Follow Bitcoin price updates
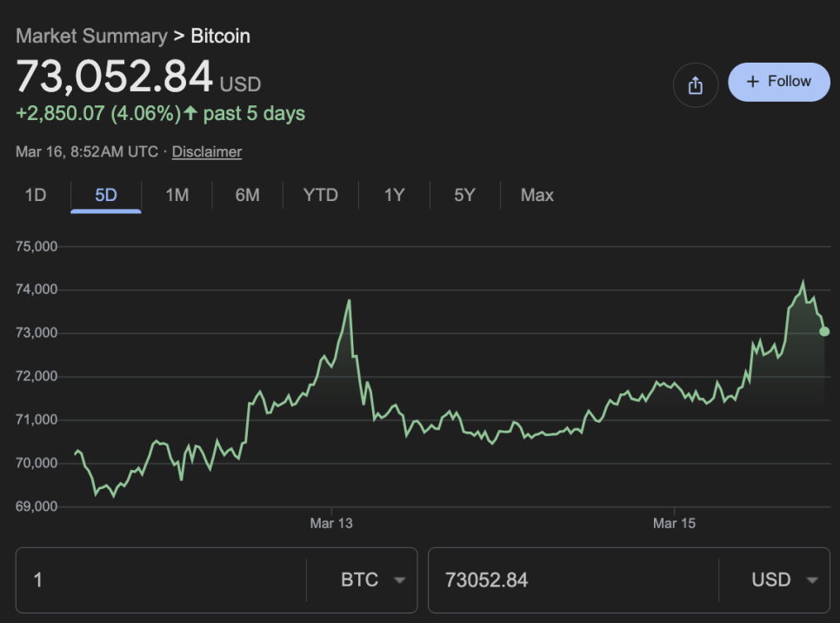 coord(778,82)
